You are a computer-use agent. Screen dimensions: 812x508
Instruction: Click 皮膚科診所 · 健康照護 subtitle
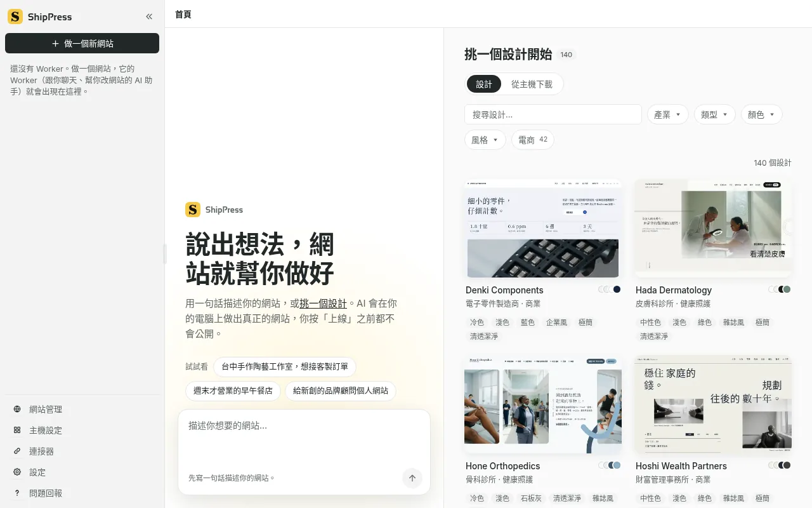pos(673,304)
